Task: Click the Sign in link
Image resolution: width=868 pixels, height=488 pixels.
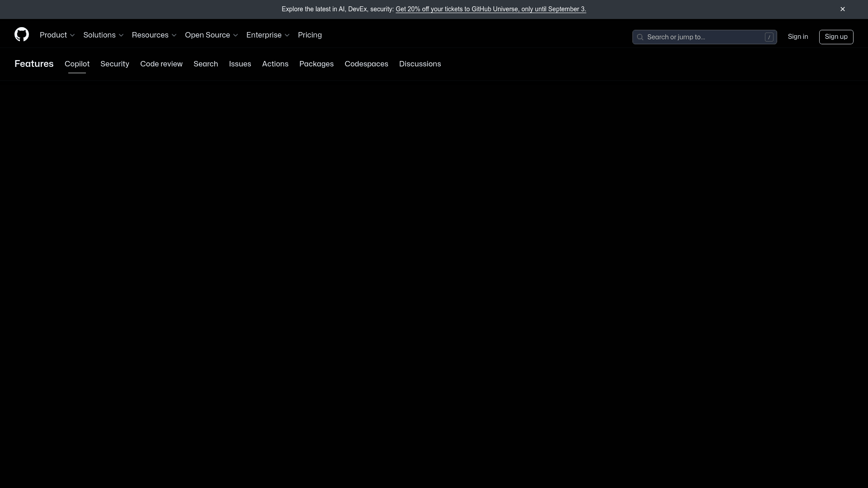Action: coord(797,37)
